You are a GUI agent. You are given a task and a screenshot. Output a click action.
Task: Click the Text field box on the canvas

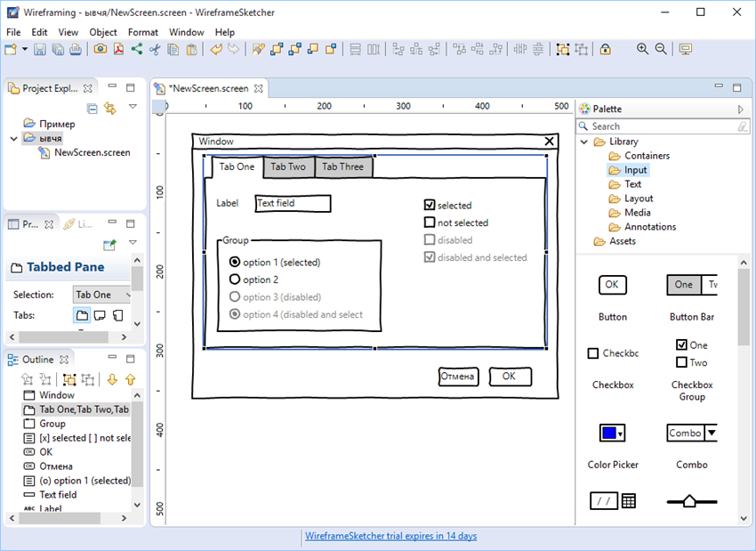pos(293,204)
